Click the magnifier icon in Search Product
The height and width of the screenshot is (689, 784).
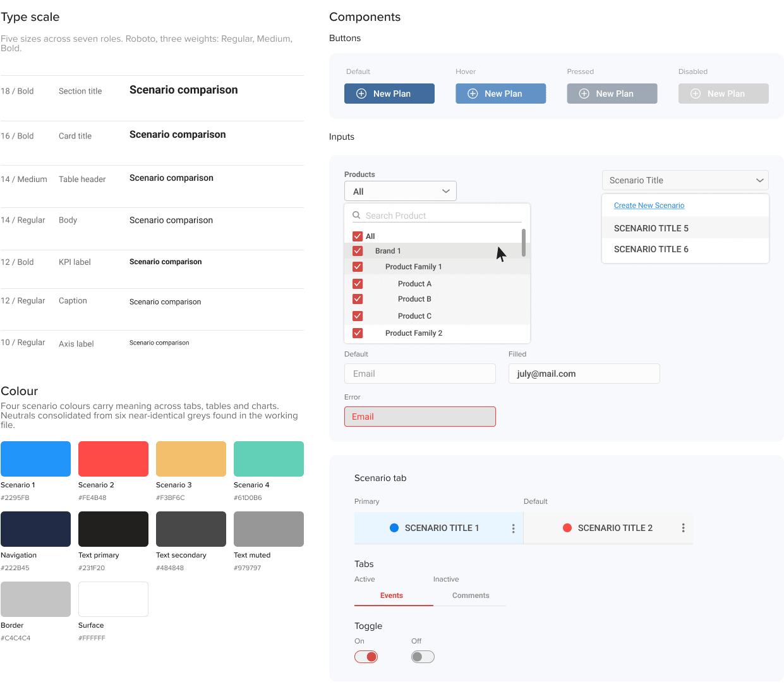(356, 215)
